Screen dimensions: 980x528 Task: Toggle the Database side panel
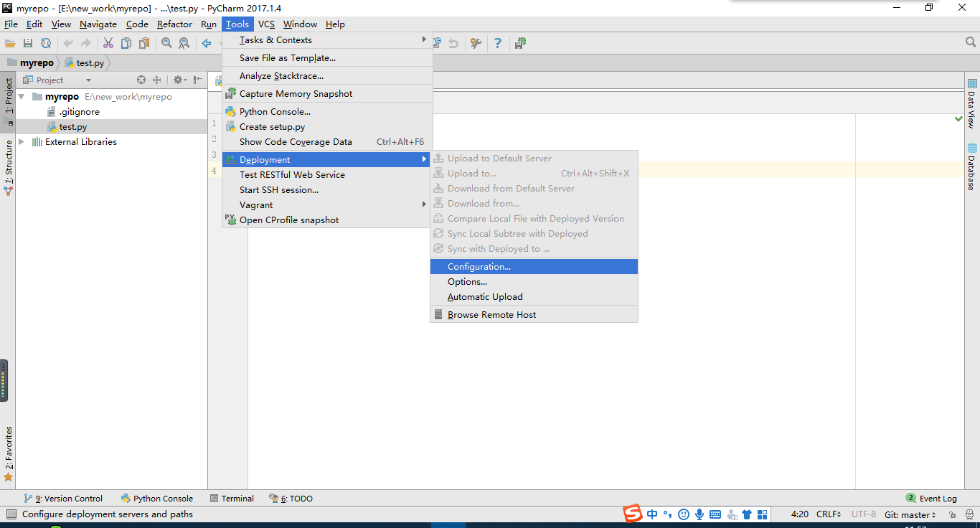972,167
